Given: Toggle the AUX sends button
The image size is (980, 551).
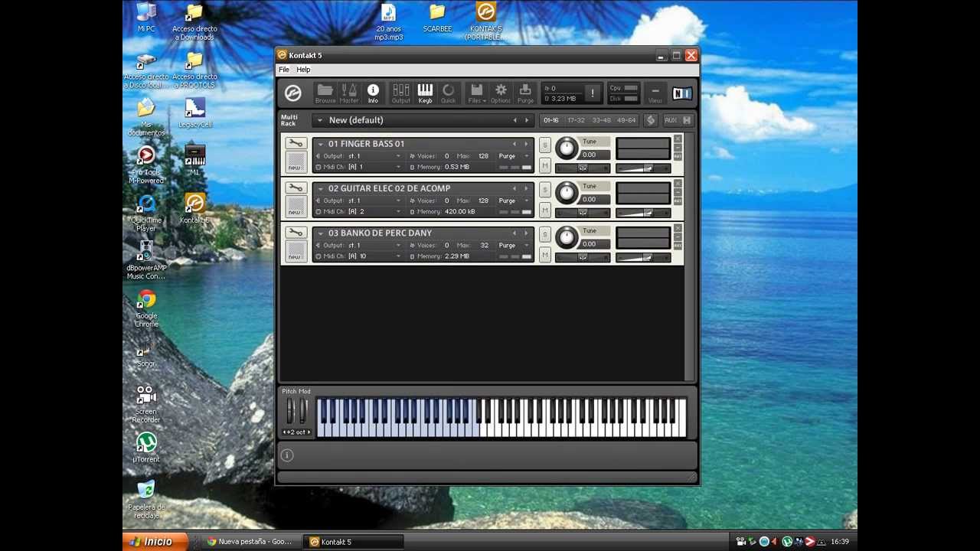Looking at the screenshot, I should pos(671,120).
